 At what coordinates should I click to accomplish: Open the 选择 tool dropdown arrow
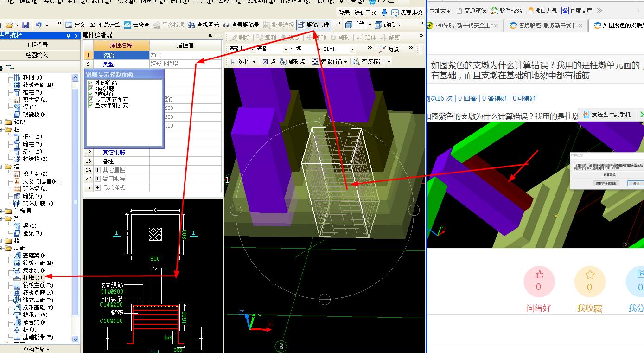tap(254, 61)
